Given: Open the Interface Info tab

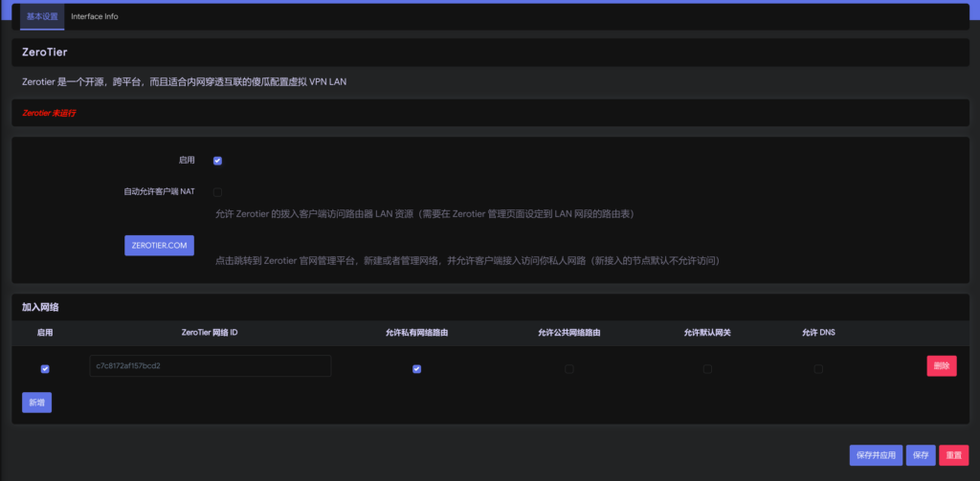Looking at the screenshot, I should point(95,17).
